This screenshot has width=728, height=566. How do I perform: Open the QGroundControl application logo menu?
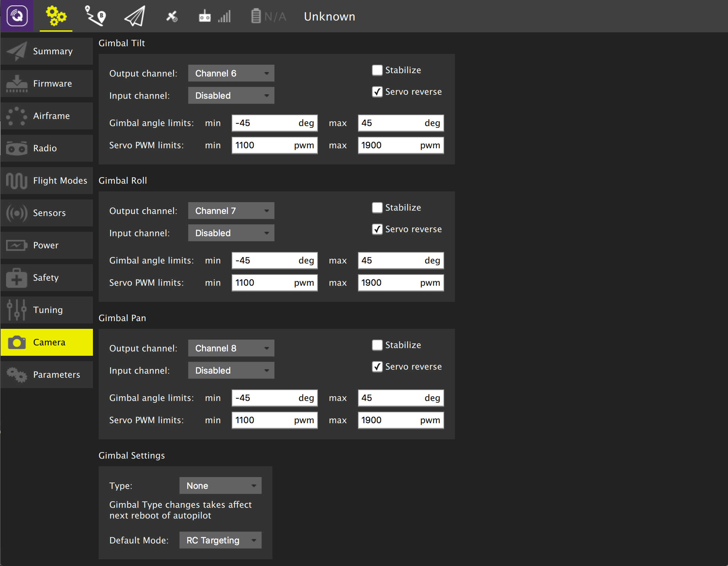tap(17, 16)
